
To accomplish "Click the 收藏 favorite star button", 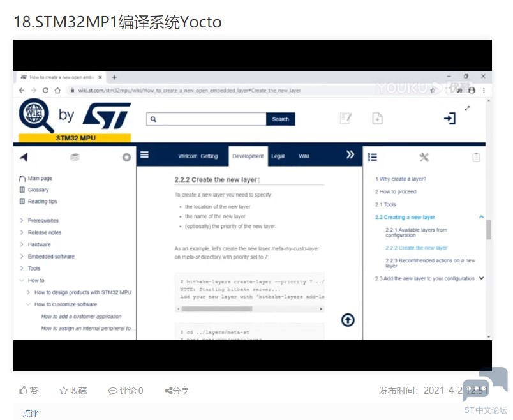I will pyautogui.click(x=73, y=391).
